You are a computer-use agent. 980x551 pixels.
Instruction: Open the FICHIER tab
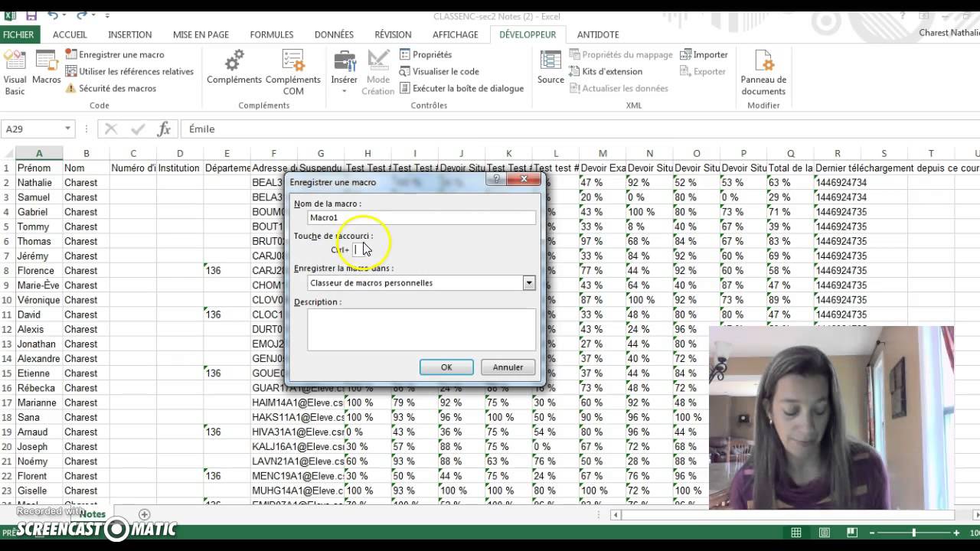pos(18,34)
